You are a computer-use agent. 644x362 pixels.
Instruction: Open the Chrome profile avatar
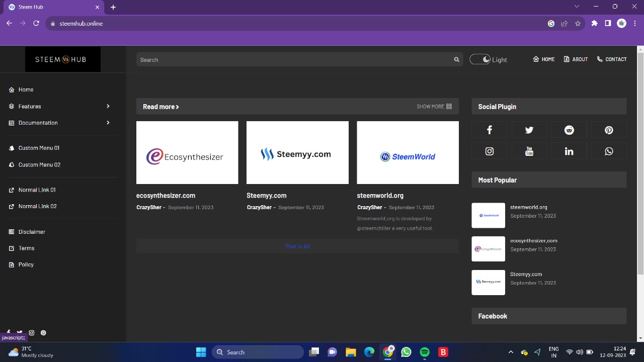(x=621, y=23)
